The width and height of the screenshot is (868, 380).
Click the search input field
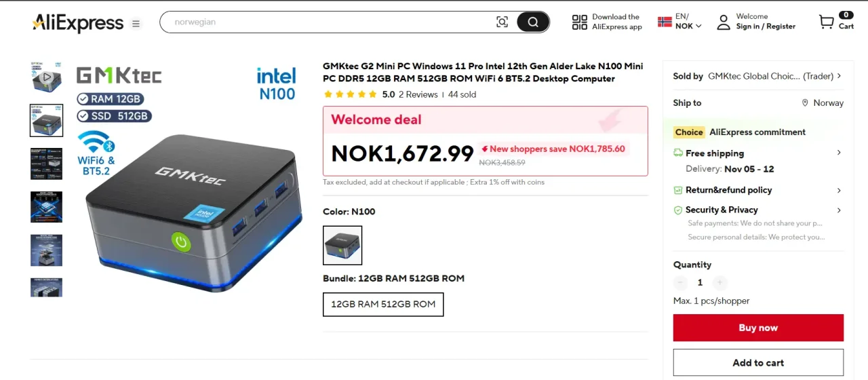tap(325, 22)
